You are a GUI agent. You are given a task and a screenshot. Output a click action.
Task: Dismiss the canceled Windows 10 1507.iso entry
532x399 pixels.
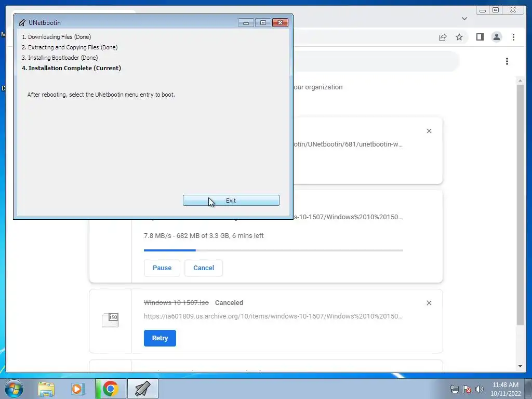coord(429,303)
